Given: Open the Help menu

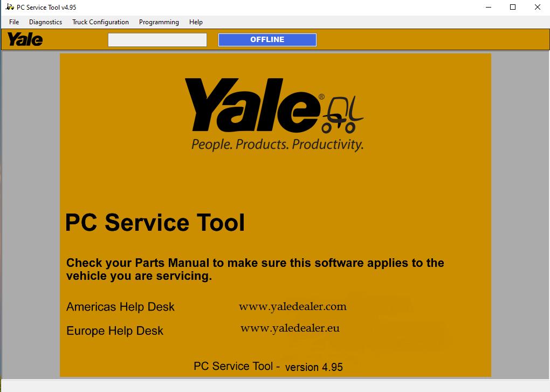Looking at the screenshot, I should [196, 22].
